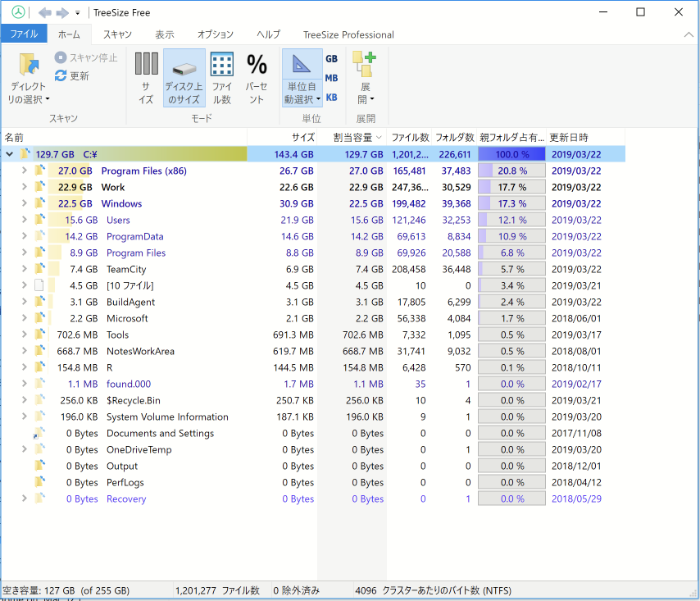Expand the Users folder node

(24, 220)
